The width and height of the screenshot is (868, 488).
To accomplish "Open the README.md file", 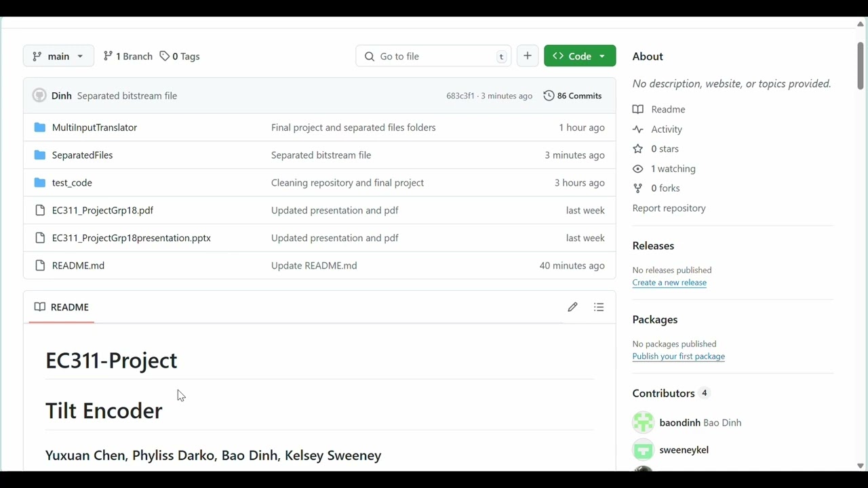I will coord(78,266).
